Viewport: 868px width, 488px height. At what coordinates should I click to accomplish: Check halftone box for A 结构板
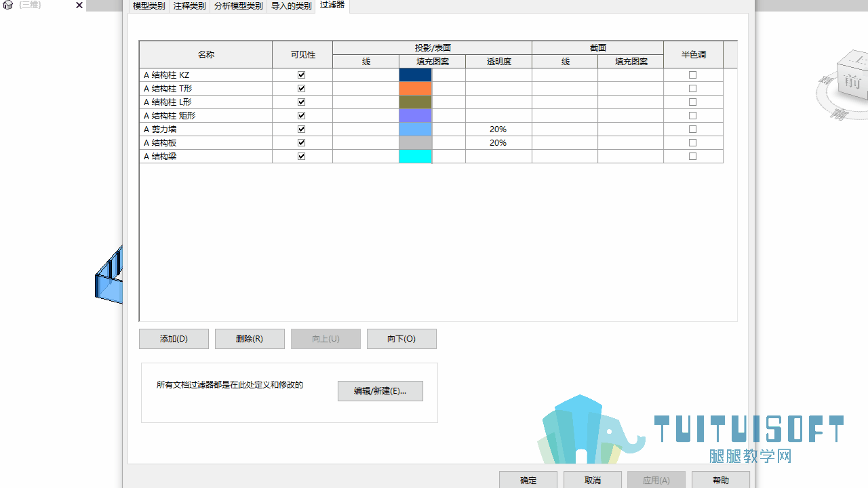693,143
